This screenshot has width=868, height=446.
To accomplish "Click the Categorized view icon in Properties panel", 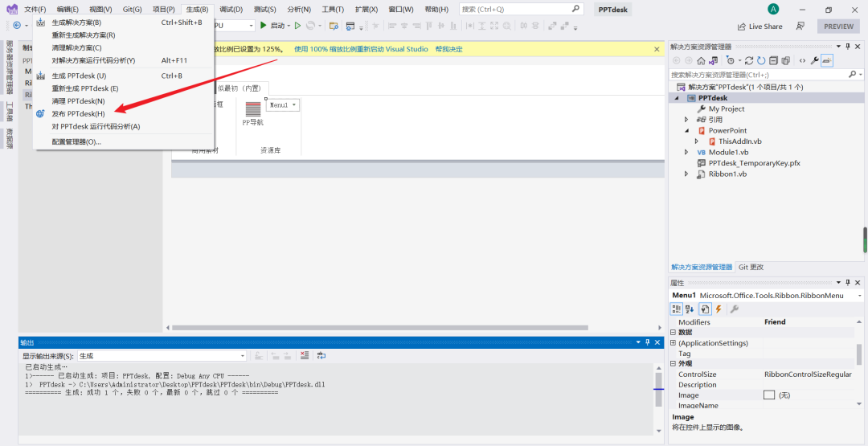I will point(677,309).
